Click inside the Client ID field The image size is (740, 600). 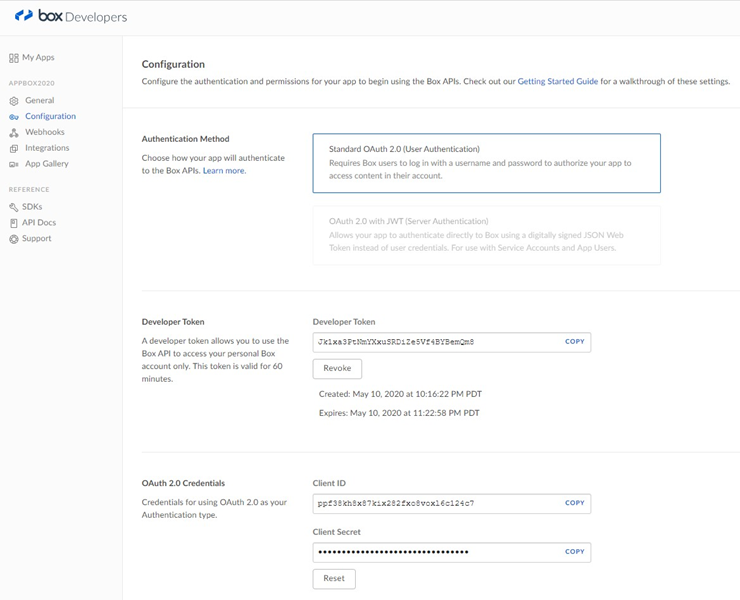click(435, 503)
